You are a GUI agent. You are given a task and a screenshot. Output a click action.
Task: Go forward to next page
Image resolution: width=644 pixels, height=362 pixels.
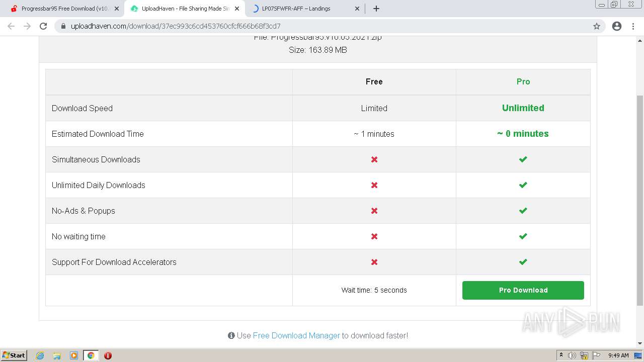point(27,26)
